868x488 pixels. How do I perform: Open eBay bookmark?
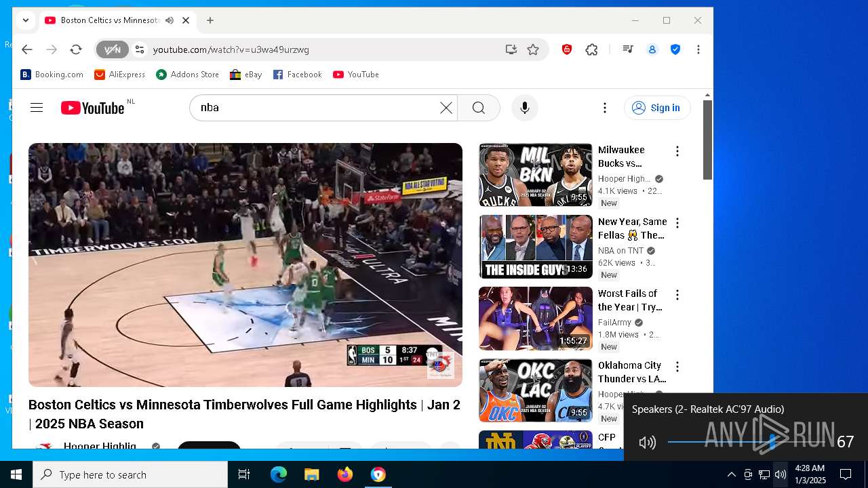246,75
